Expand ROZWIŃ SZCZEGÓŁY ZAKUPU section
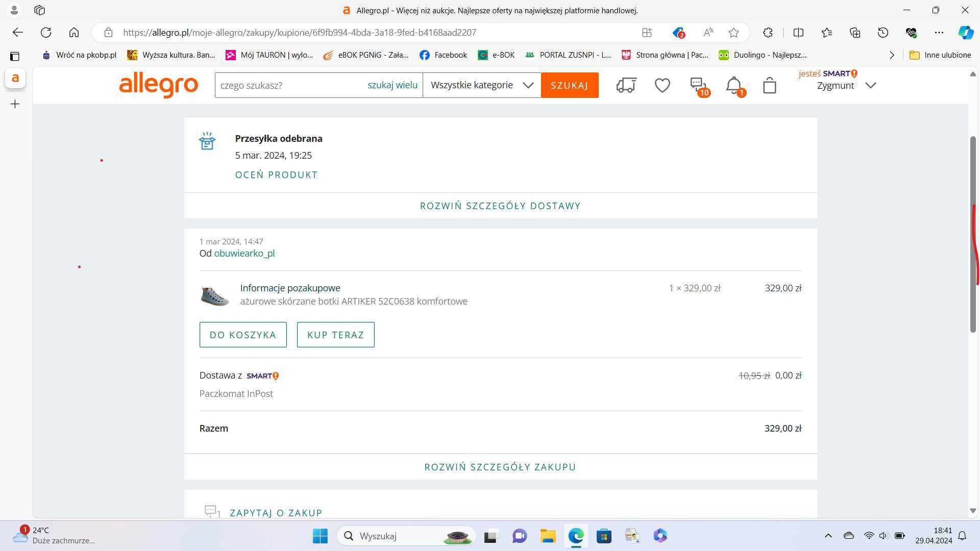 click(500, 467)
